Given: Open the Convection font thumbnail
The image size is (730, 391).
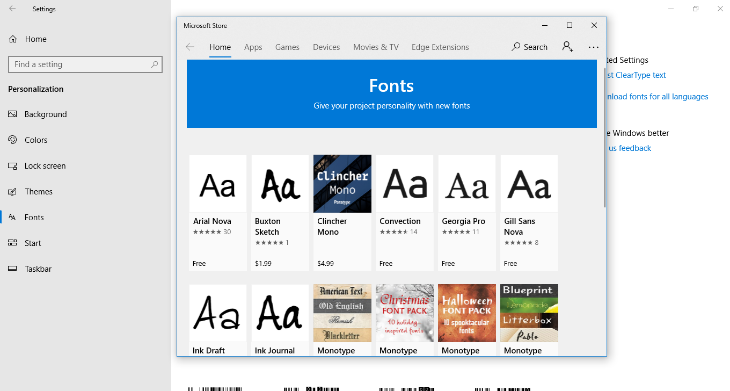Looking at the screenshot, I should click(x=405, y=184).
